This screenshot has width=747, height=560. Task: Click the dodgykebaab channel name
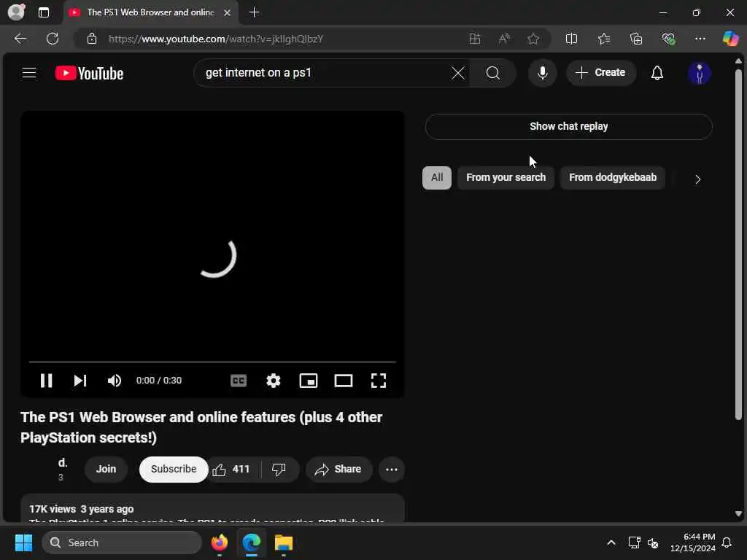tap(63, 463)
